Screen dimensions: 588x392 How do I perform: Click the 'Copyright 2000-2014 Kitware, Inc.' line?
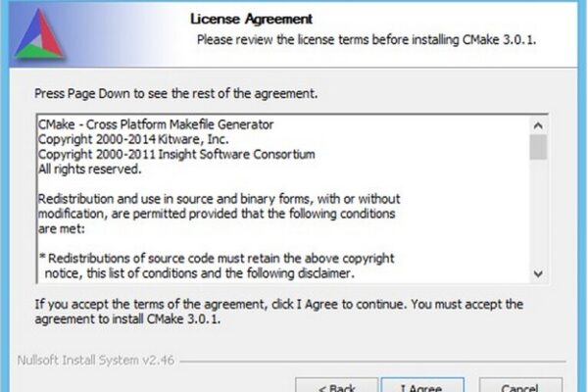(x=133, y=139)
